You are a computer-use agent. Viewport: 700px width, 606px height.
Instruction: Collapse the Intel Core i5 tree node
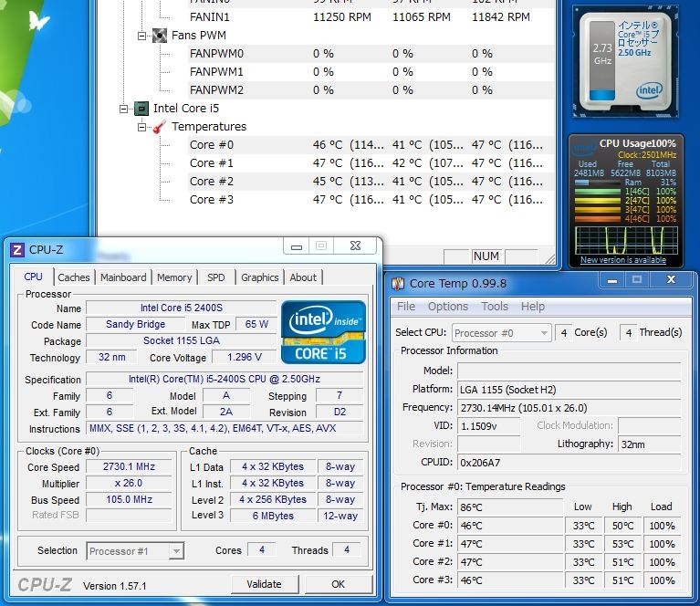124,109
